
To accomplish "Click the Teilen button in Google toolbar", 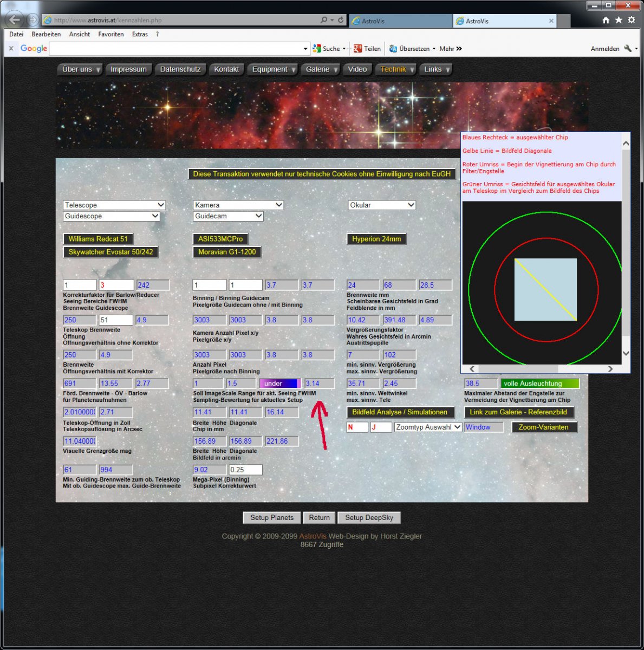I will coord(367,49).
